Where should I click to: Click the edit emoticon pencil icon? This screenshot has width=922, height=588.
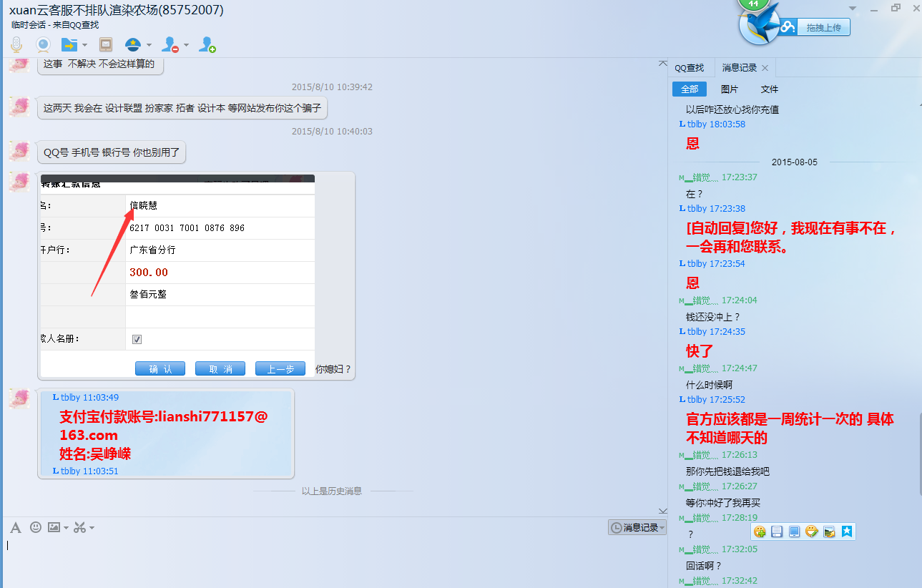tap(812, 531)
